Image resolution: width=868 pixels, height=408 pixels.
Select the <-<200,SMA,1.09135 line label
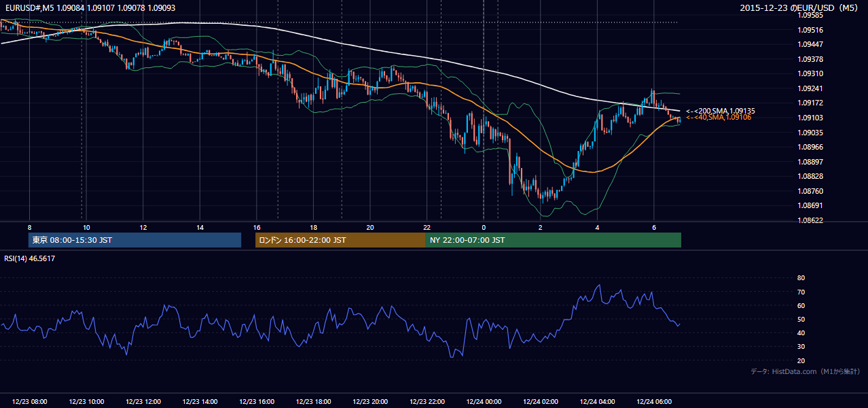pos(720,111)
